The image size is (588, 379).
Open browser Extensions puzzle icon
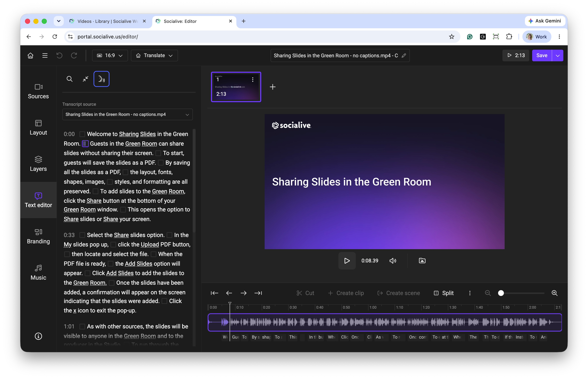509,37
